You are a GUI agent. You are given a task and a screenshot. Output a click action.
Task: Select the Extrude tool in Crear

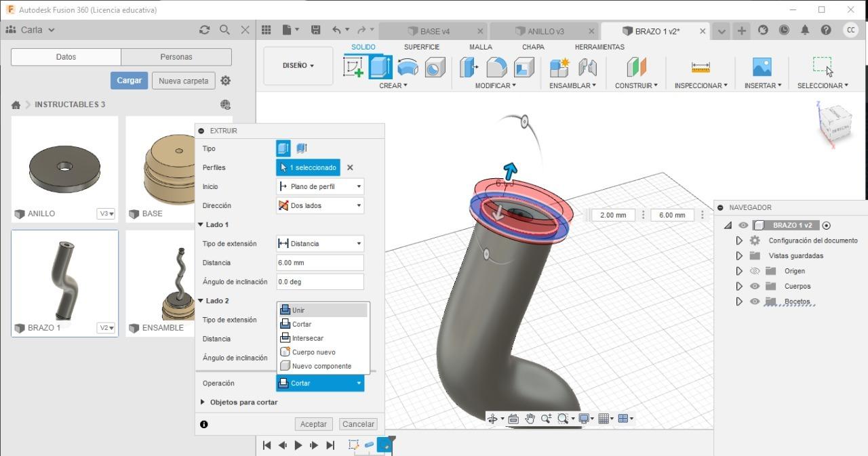(x=380, y=66)
